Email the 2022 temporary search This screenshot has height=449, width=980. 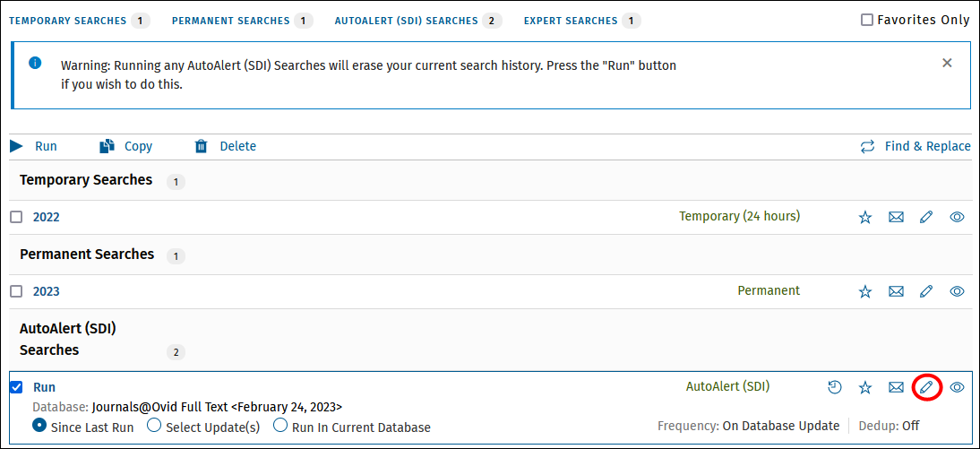pos(897,217)
